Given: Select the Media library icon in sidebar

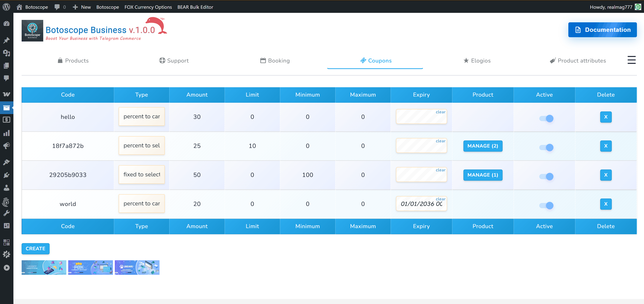Looking at the screenshot, I should [7, 53].
